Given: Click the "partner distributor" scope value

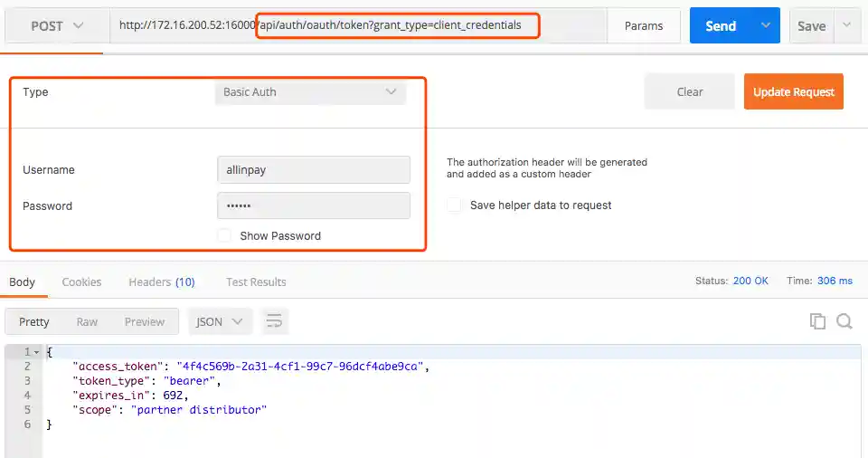Looking at the screenshot, I should pyautogui.click(x=199, y=410).
